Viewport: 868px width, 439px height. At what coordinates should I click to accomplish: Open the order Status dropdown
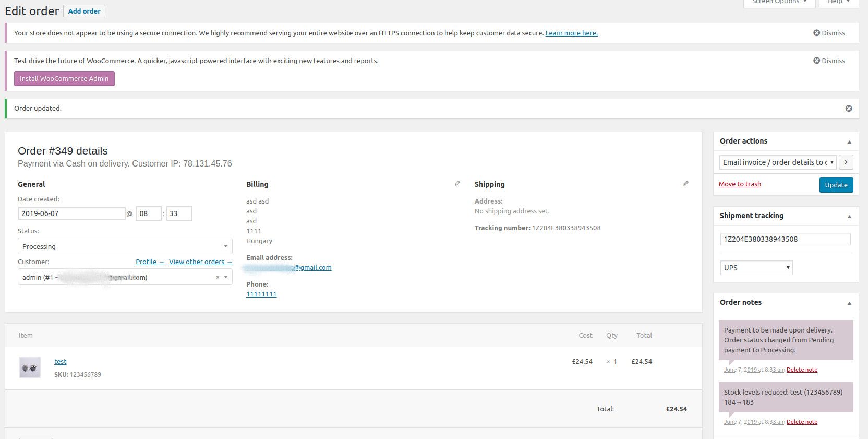125,246
